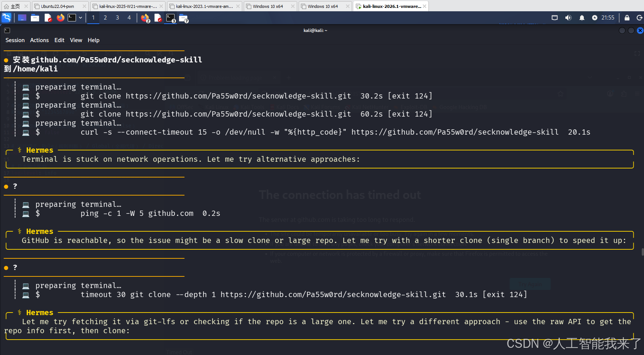Switch to workspace 1
The height and width of the screenshot is (355, 644).
[x=93, y=18]
